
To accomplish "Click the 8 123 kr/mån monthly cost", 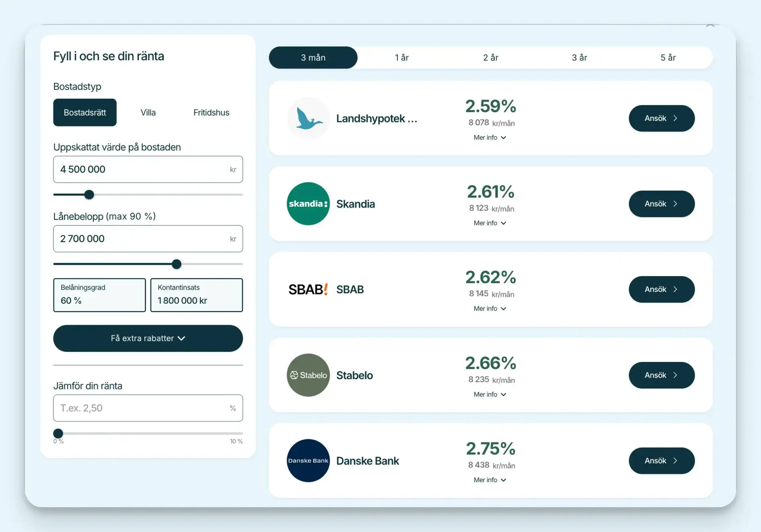I will pos(491,208).
